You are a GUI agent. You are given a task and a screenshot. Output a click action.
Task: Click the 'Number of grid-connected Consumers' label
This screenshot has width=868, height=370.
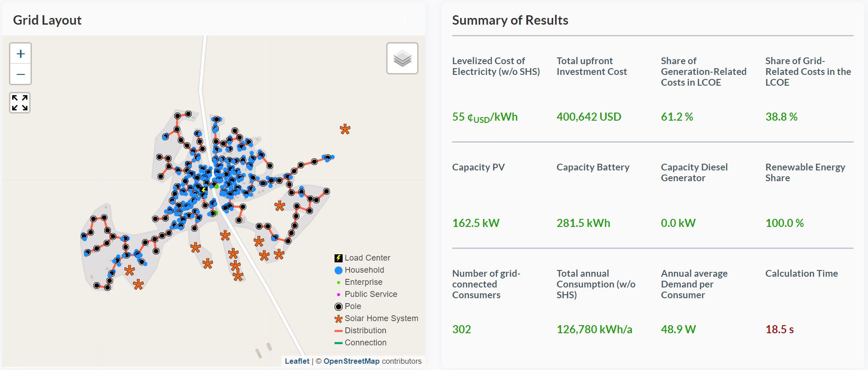click(486, 284)
